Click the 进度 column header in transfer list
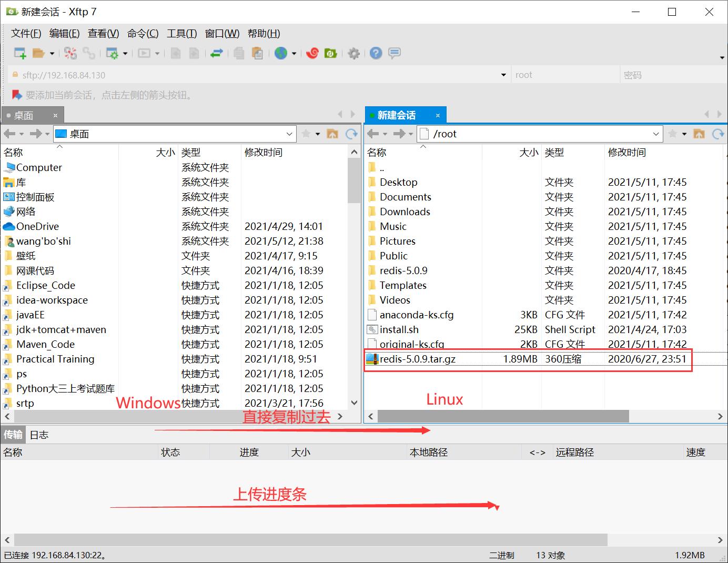 coord(249,452)
